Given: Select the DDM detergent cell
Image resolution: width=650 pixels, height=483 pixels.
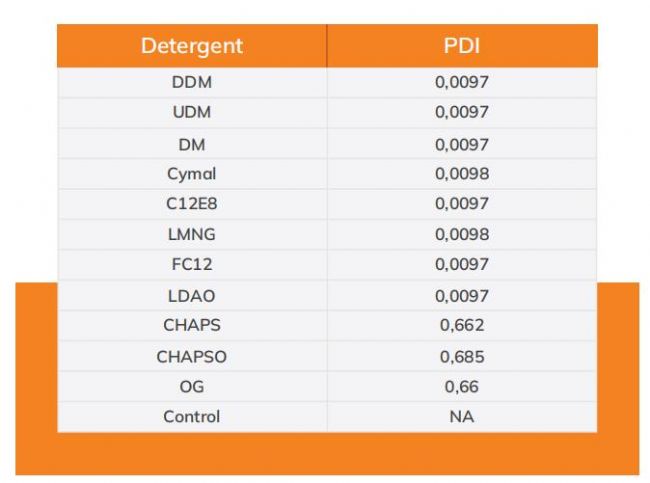Looking at the screenshot, I should point(191,82).
